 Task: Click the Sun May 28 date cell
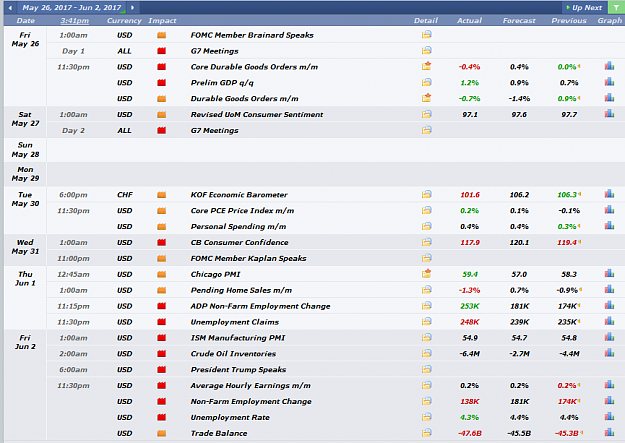25,150
